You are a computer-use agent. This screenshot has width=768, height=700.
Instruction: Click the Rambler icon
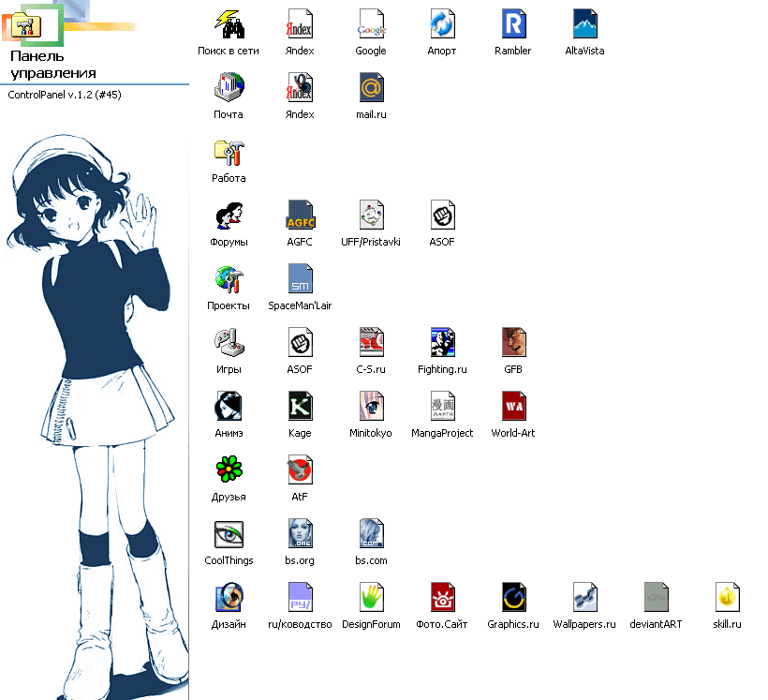click(x=513, y=24)
